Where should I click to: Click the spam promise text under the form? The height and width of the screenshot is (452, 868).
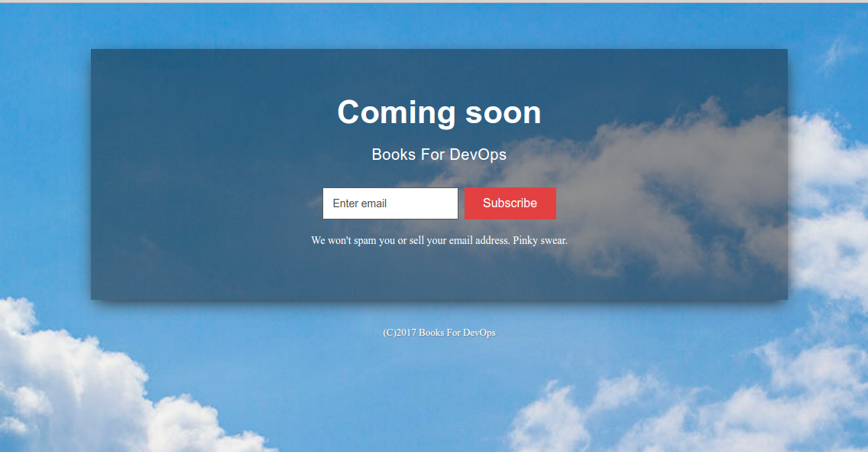coord(439,239)
